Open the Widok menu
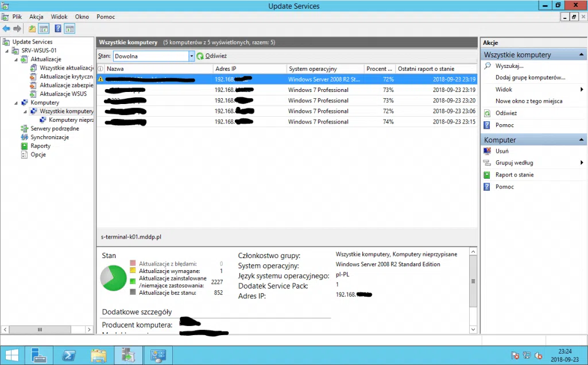 59,17
